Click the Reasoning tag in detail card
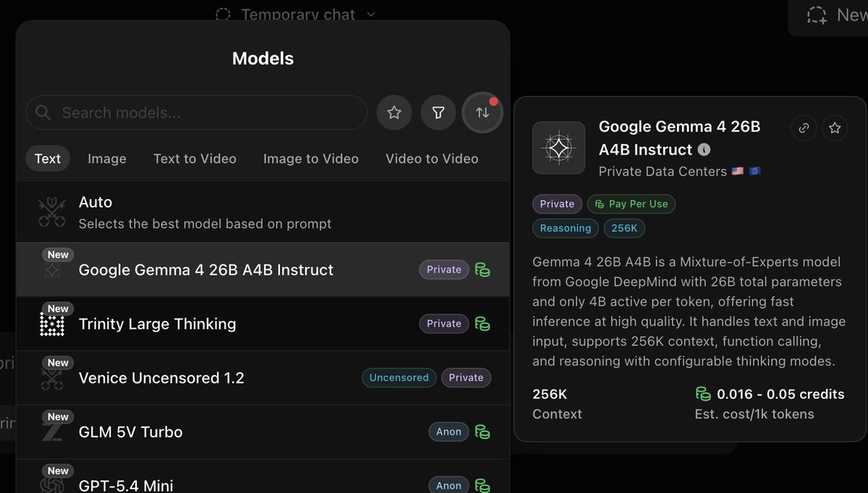The width and height of the screenshot is (868, 493). click(566, 228)
